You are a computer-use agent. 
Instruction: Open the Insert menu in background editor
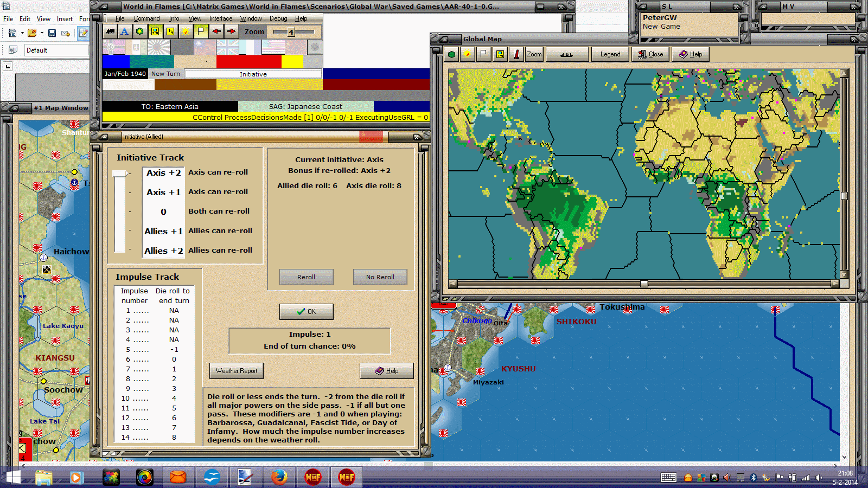[65, 19]
